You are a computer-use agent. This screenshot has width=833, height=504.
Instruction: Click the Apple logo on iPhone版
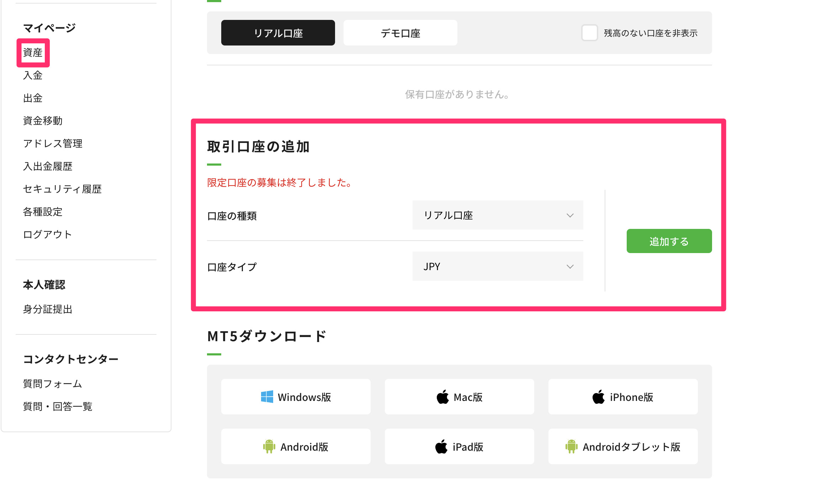pos(598,397)
